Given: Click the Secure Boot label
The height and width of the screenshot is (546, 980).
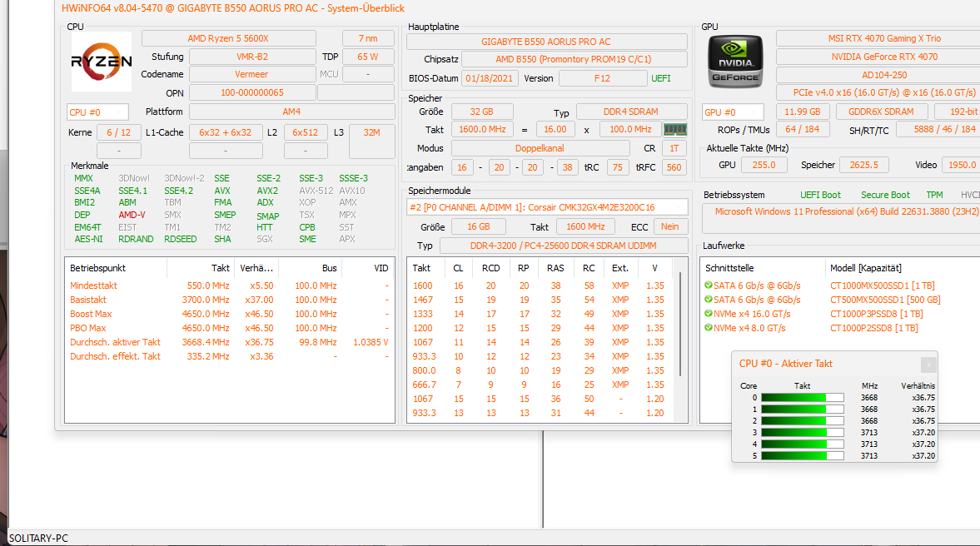Looking at the screenshot, I should [885, 195].
